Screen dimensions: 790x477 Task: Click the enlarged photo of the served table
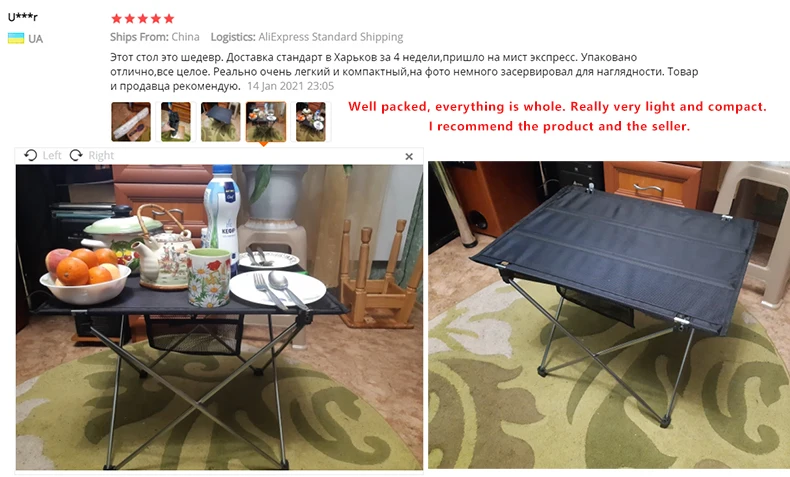coord(219,317)
